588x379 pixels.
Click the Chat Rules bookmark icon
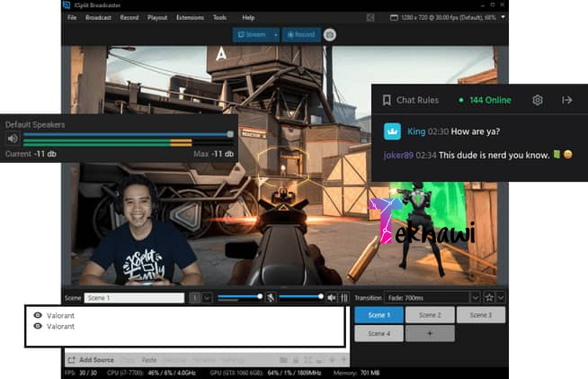pos(387,100)
